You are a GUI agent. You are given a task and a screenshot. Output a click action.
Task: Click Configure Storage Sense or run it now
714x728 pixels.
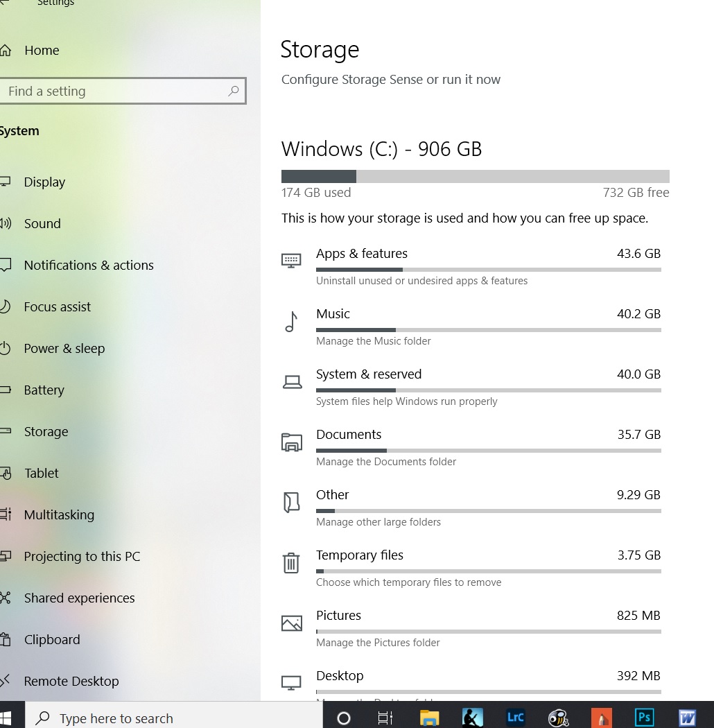click(390, 80)
